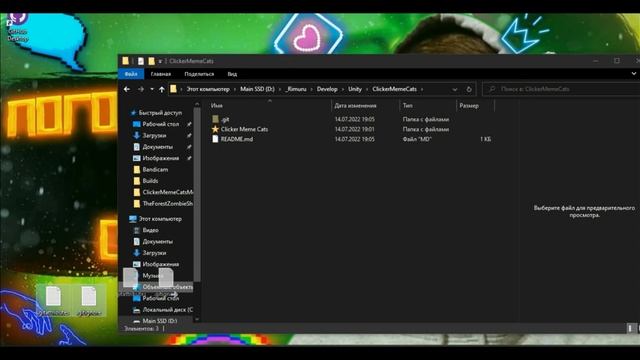Select the Clicker Meme Cats folder name
Image resolution: width=640 pixels, height=360 pixels.
point(244,129)
